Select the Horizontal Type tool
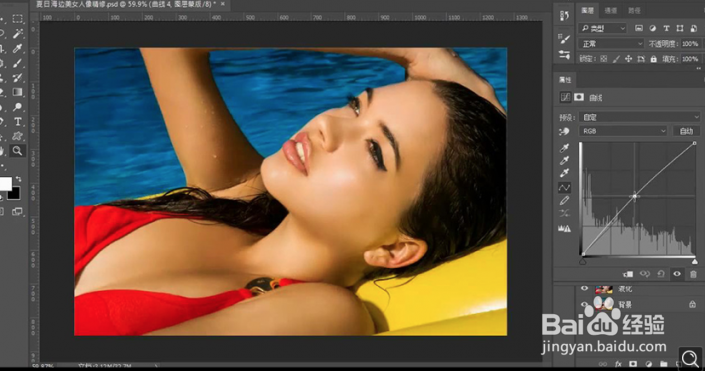The width and height of the screenshot is (705, 371). click(18, 121)
